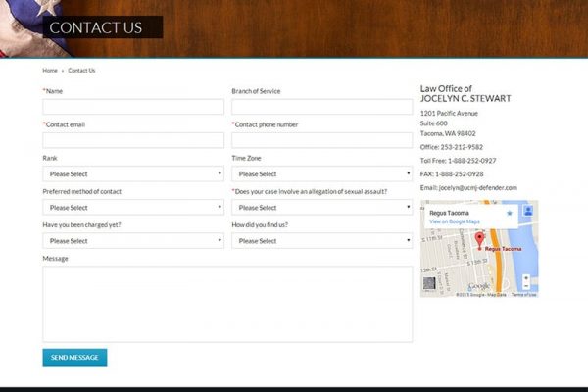588x392 pixels.
Task: Click the Name input field
Action: point(133,107)
